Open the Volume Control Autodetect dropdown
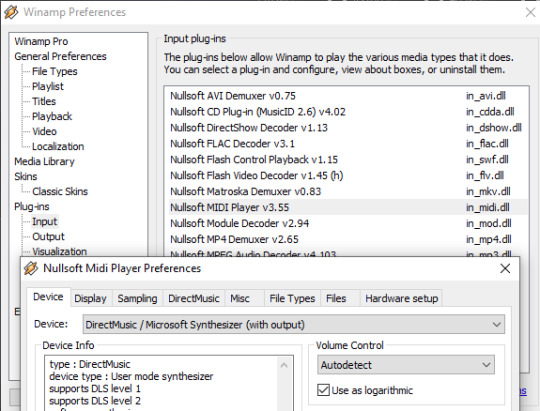Screen dimensions: 540x411 (406, 365)
